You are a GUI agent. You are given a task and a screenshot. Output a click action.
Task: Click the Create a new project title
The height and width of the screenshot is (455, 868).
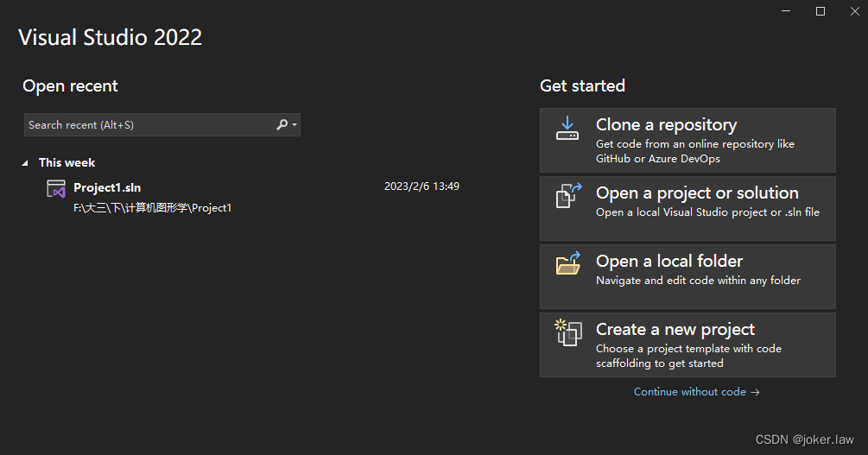point(675,329)
